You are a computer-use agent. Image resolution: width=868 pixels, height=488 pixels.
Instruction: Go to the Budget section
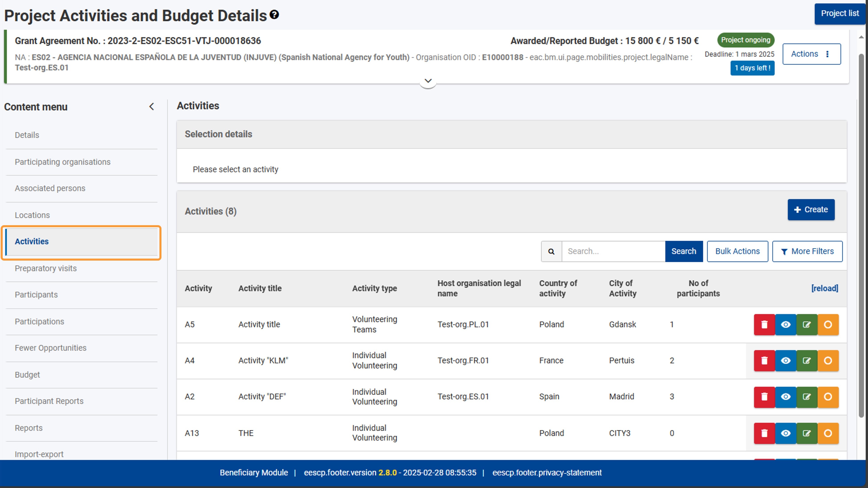tap(82, 375)
